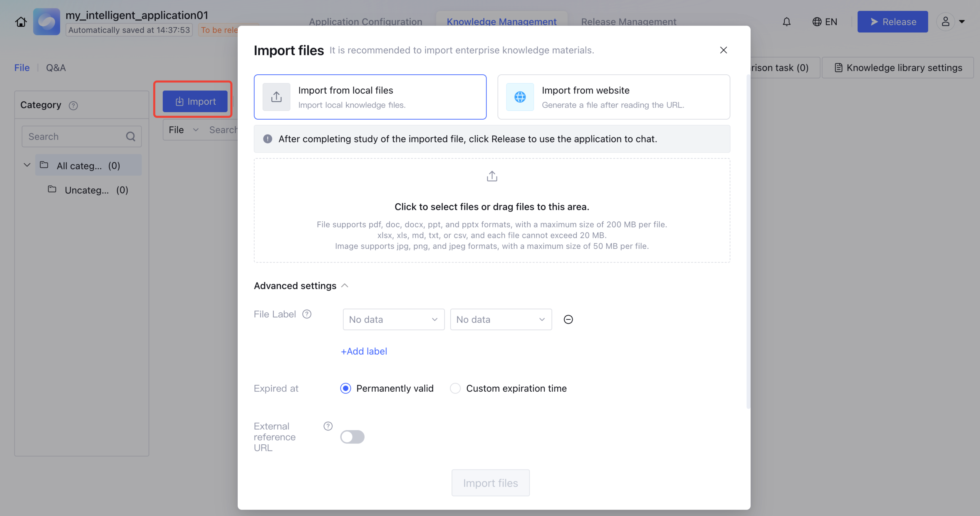Click the globe language icon

[816, 22]
